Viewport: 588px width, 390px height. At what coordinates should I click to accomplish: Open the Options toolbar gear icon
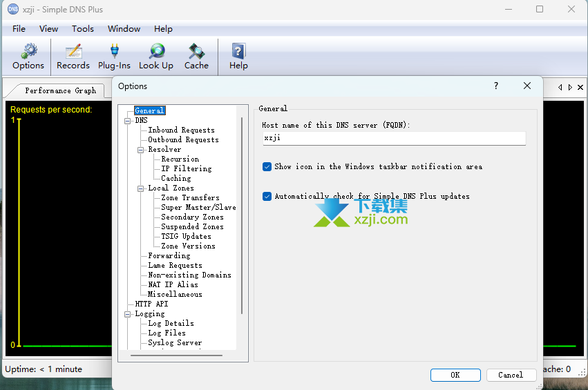click(x=28, y=56)
